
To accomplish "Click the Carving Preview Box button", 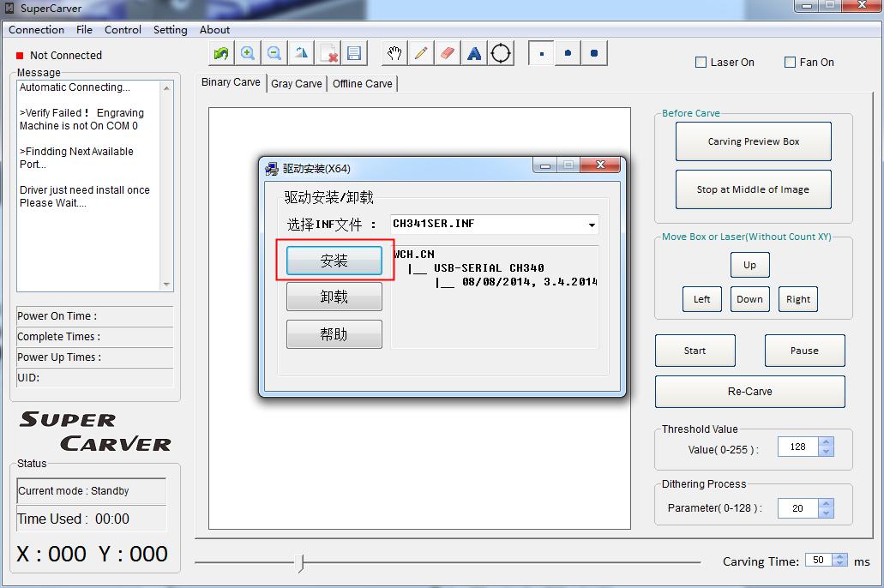I will pos(753,141).
